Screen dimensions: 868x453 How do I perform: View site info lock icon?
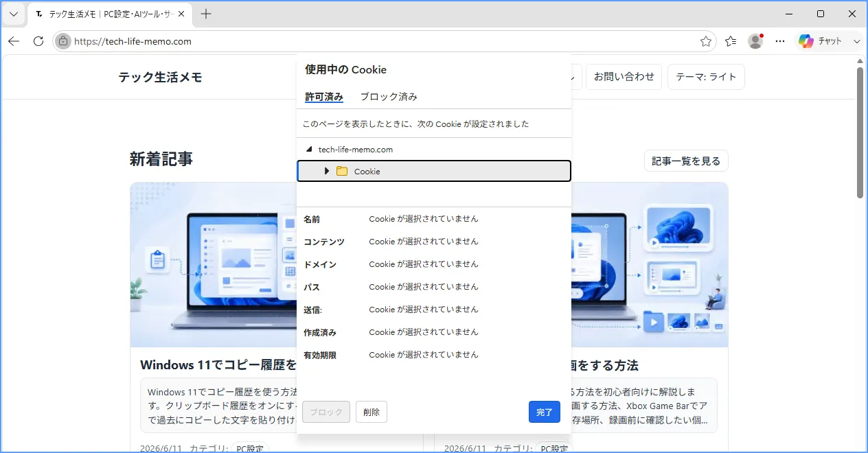63,41
